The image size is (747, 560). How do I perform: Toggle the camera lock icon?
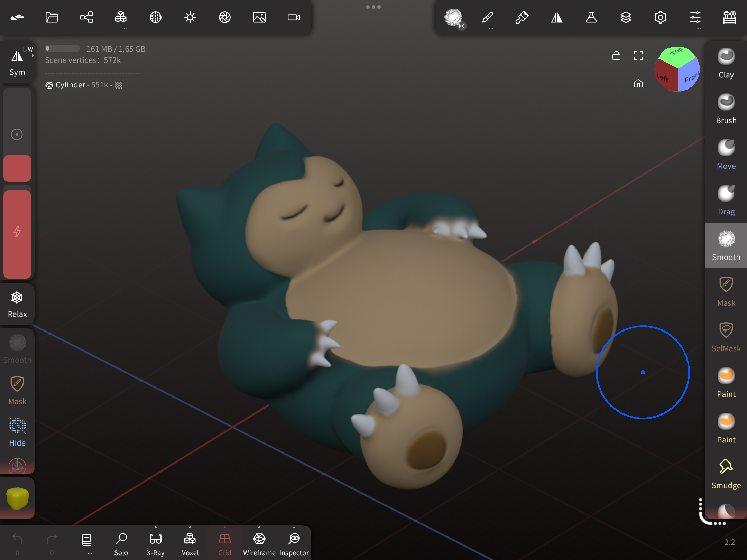click(x=616, y=56)
